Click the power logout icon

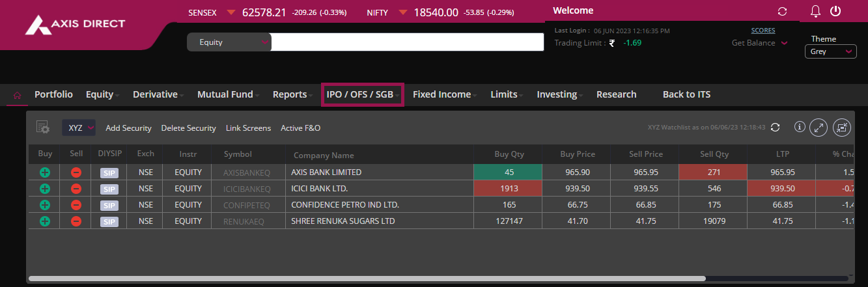[835, 12]
